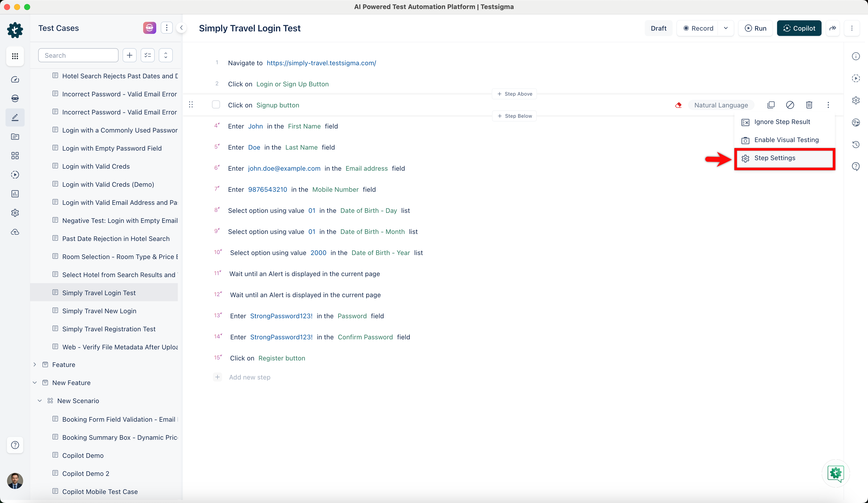Collapse the New Feature folder

pyautogui.click(x=35, y=383)
